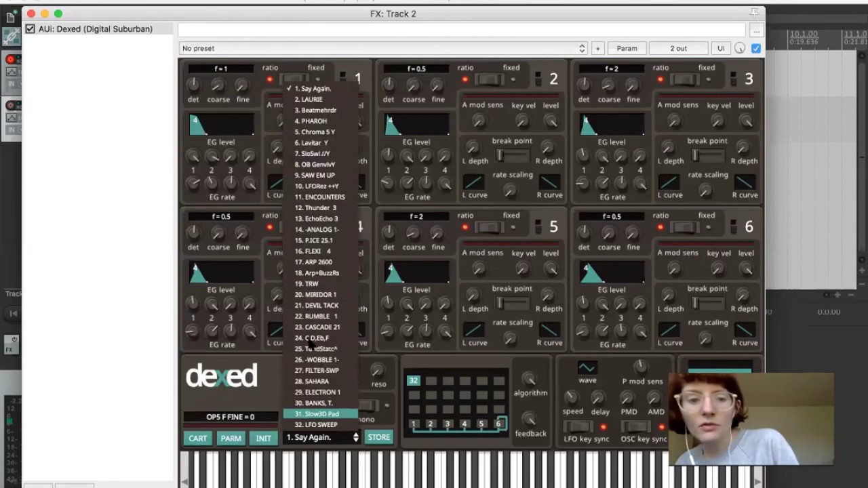
Task: Click operator 5 det knob
Action: tap(389, 233)
